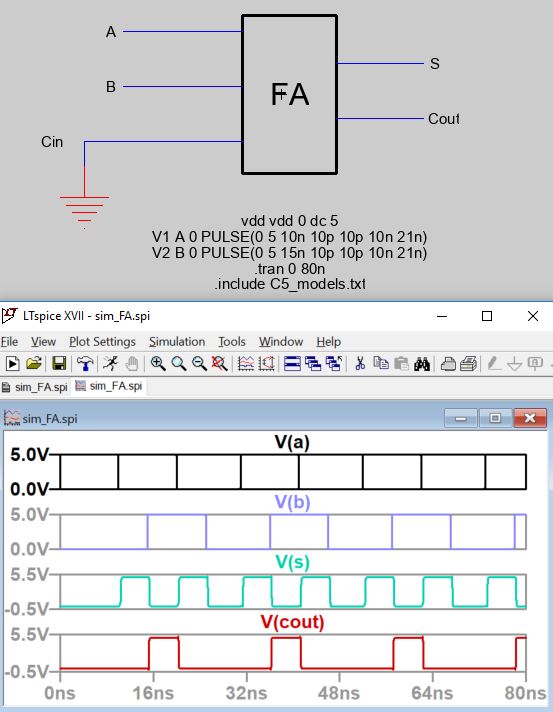Click the Zoom In magnifier icon
Viewport: 553px width, 712px height.
[x=158, y=363]
